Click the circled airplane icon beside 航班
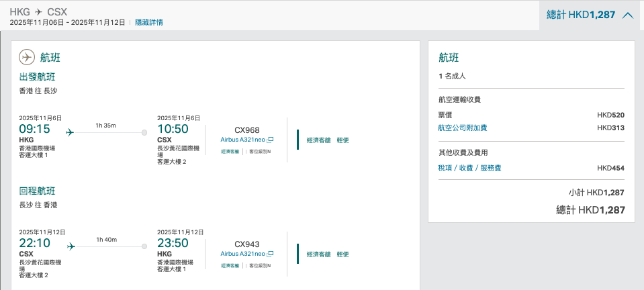Viewport: 644px width, 290px height. click(x=27, y=57)
